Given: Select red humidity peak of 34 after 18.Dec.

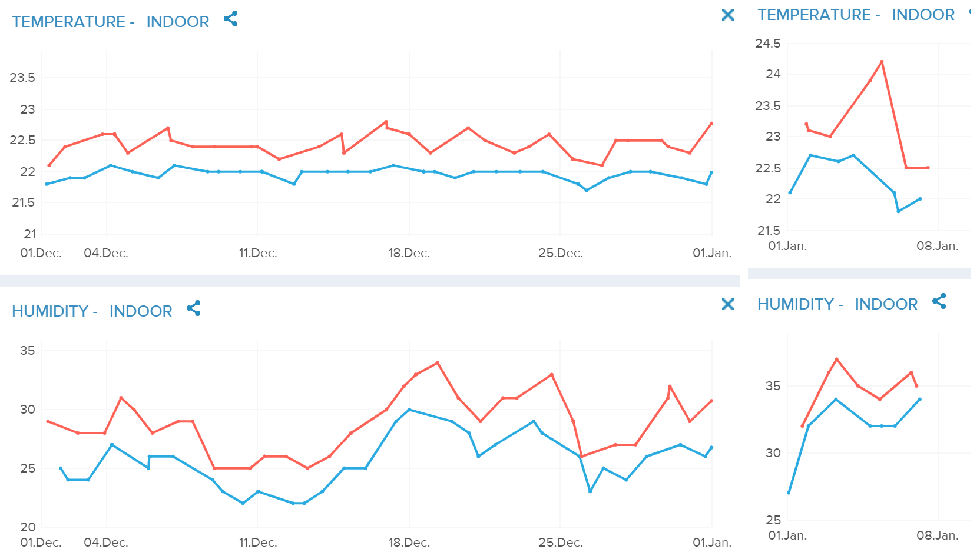Looking at the screenshot, I should [438, 362].
